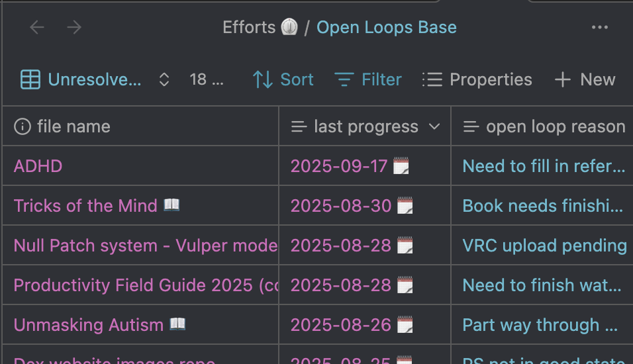Image resolution: width=633 pixels, height=364 pixels.
Task: Click the Efforts breadcrumb folder
Action: pos(249,28)
